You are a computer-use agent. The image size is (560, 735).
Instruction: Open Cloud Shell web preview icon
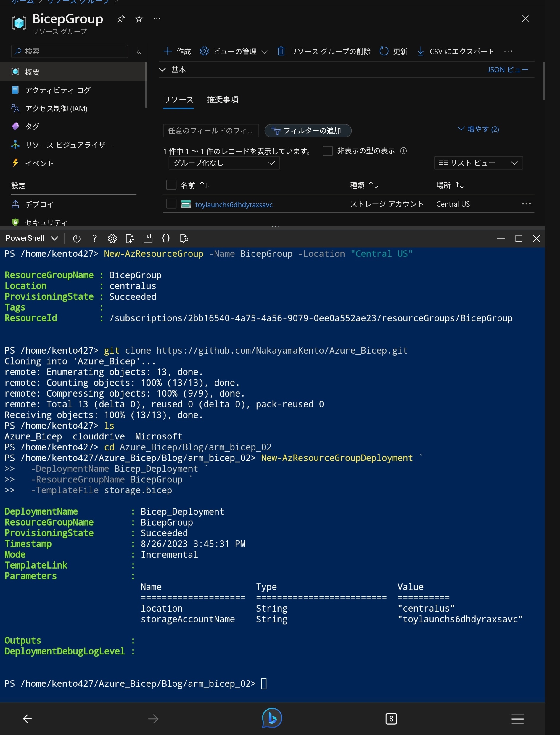click(x=184, y=238)
